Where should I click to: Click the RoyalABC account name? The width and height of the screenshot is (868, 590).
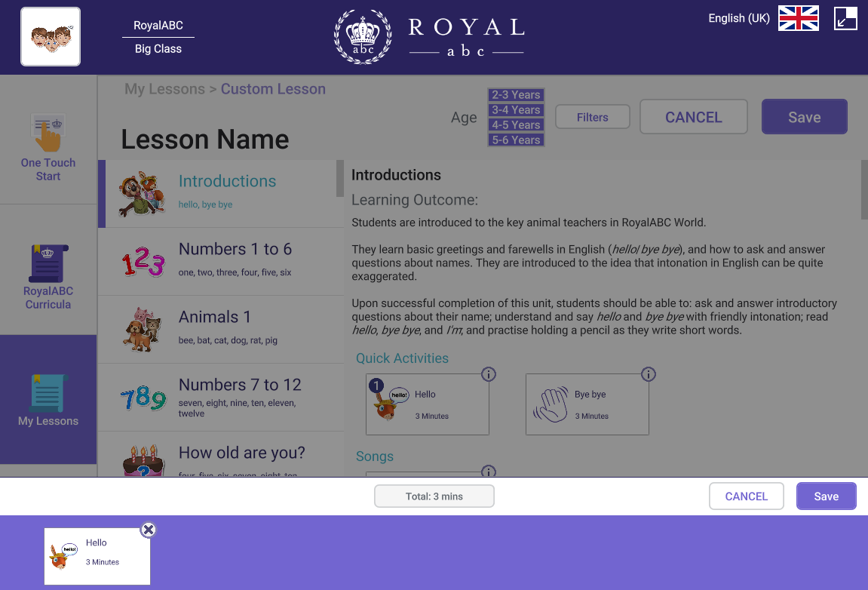pos(158,26)
